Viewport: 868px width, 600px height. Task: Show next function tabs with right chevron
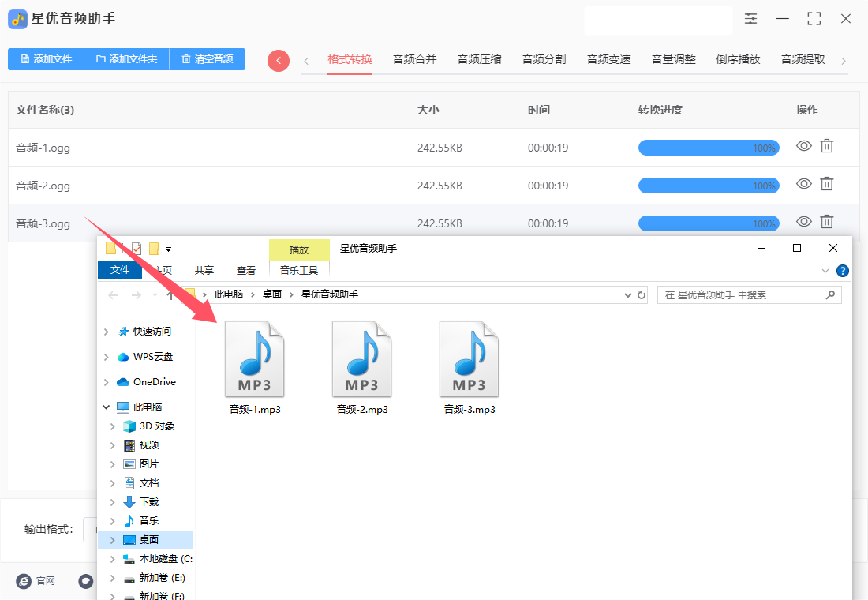click(844, 61)
